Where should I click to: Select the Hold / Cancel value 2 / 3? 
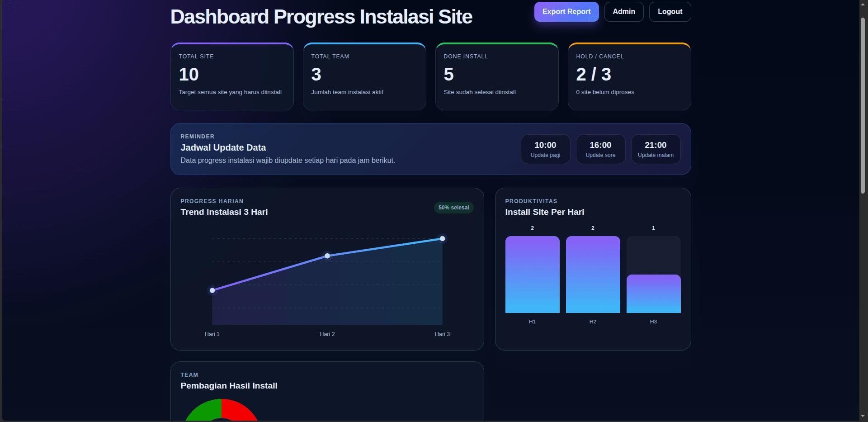594,74
